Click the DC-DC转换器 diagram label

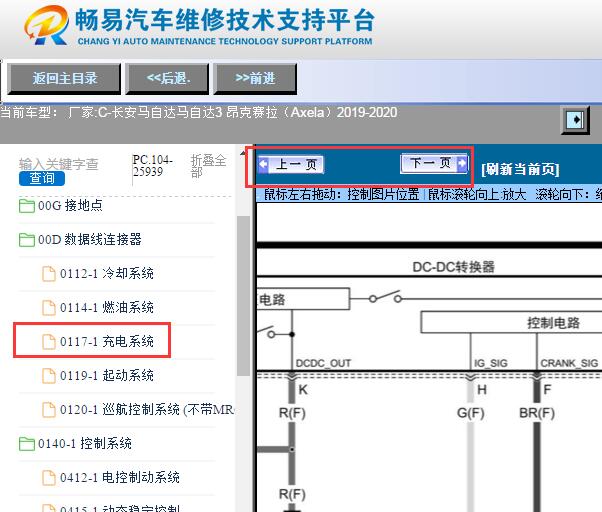[x=453, y=267]
